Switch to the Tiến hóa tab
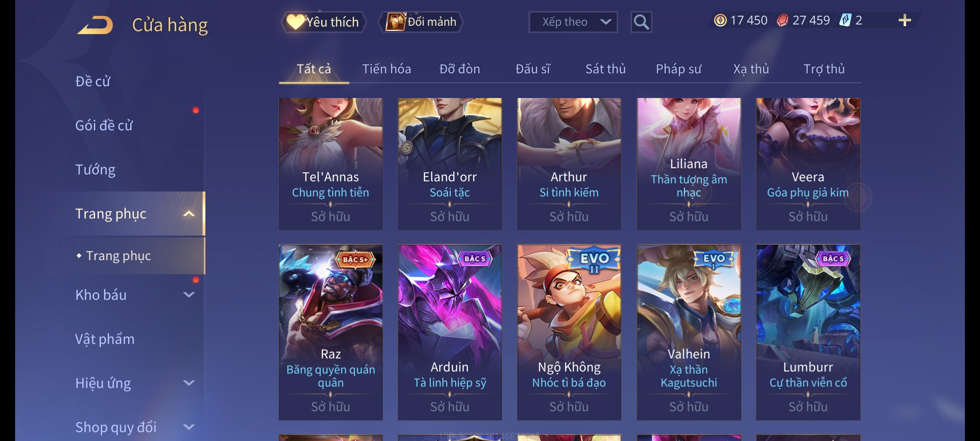The image size is (980, 441). tap(386, 69)
